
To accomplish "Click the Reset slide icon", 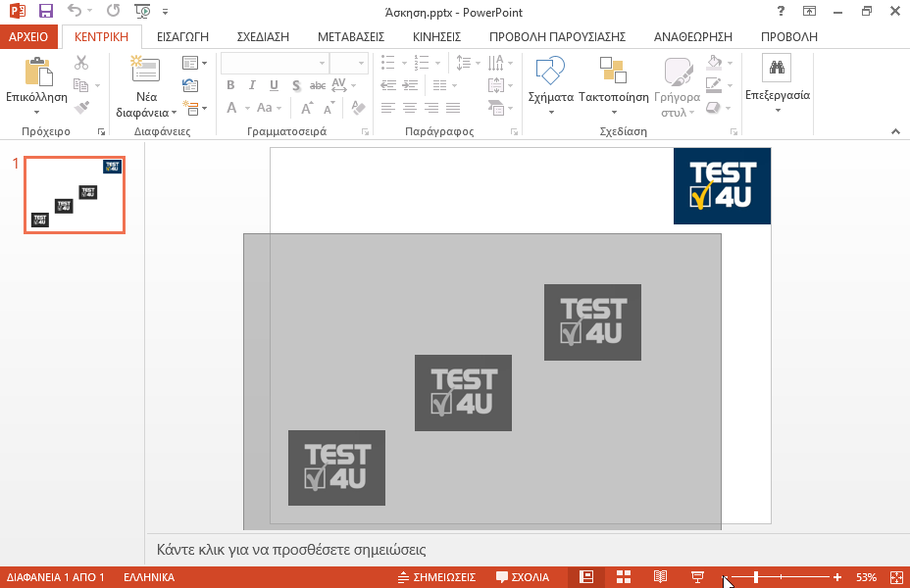I will pyautogui.click(x=190, y=85).
